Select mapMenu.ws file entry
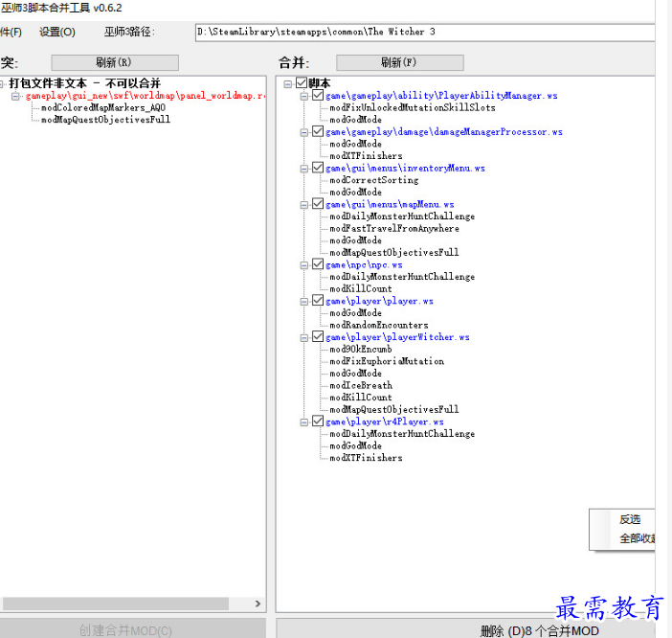672x638 pixels. pos(390,204)
